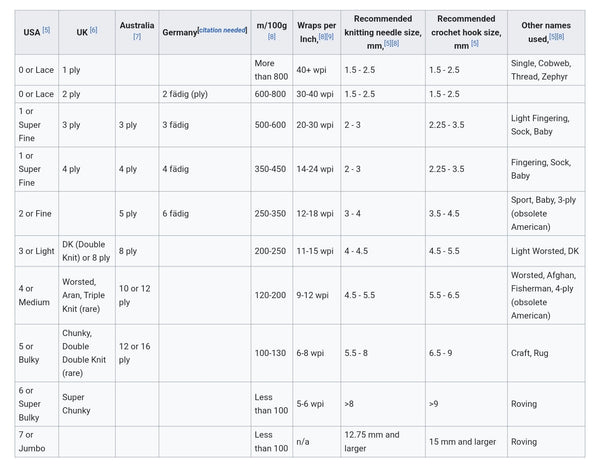Open reference 5 next to USA header
600x473 pixels.
46,31
